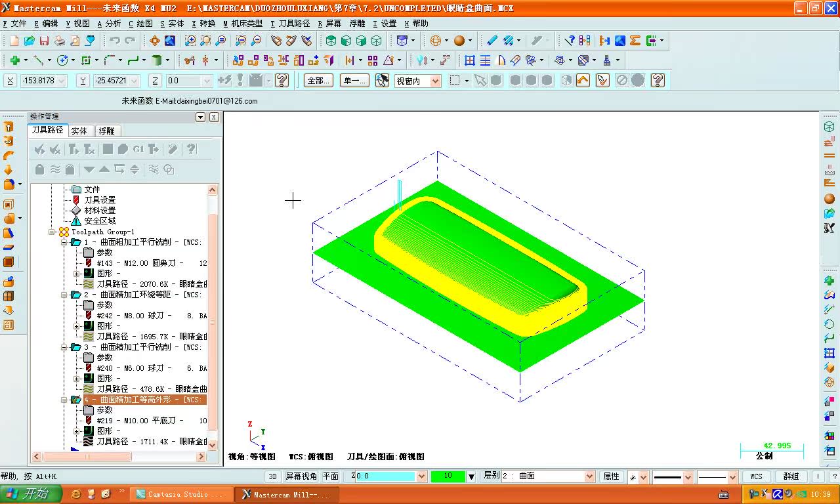Click the 单一... select only button
840x504 pixels.
click(x=354, y=81)
